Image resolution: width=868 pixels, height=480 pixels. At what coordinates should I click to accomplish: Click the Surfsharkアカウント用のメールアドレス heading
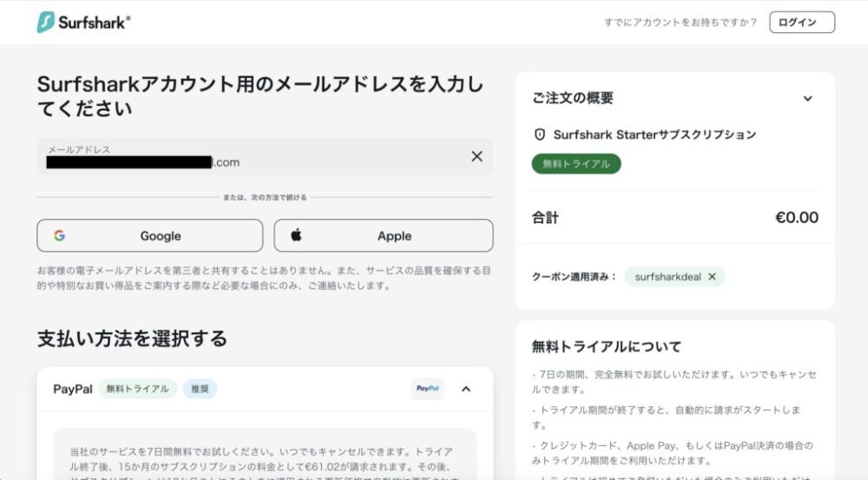(x=260, y=95)
